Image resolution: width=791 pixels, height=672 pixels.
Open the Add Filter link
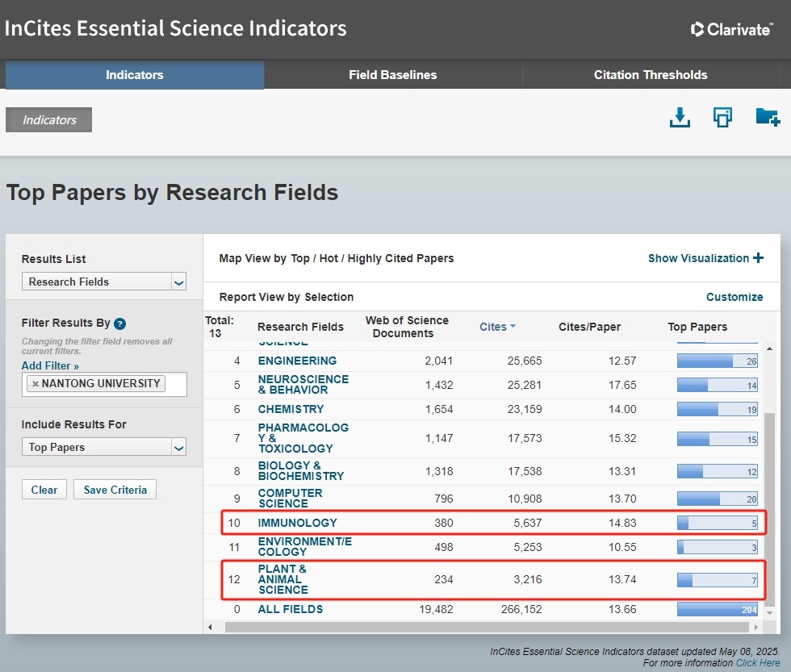pos(50,366)
